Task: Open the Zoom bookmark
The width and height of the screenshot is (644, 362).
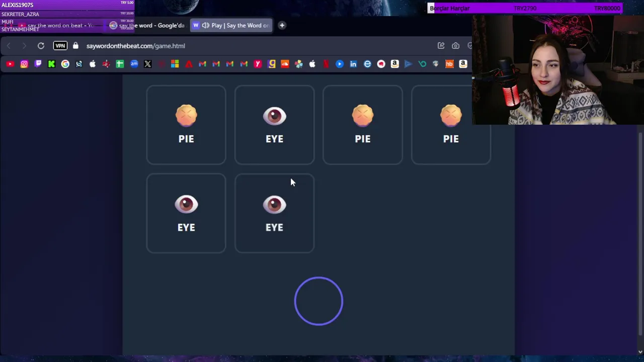Action: 134,64
